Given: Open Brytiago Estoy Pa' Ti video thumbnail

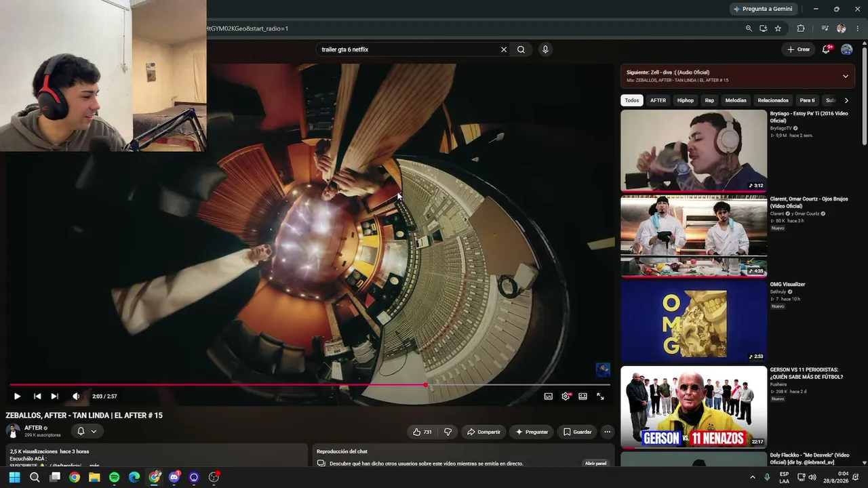Looking at the screenshot, I should pyautogui.click(x=694, y=150).
